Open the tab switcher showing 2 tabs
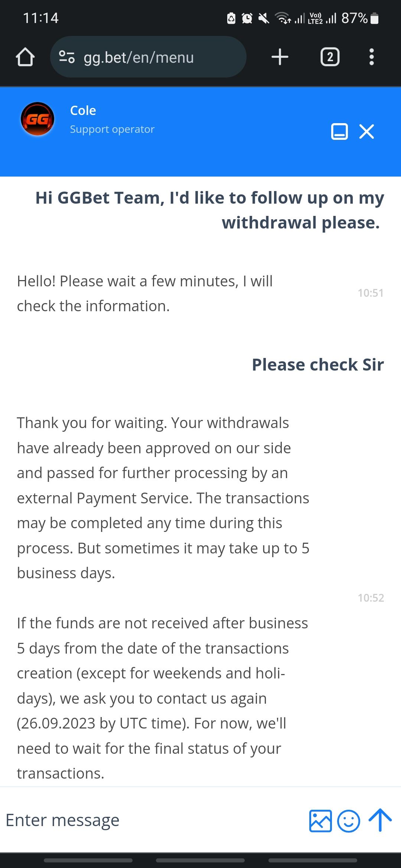 [x=330, y=57]
